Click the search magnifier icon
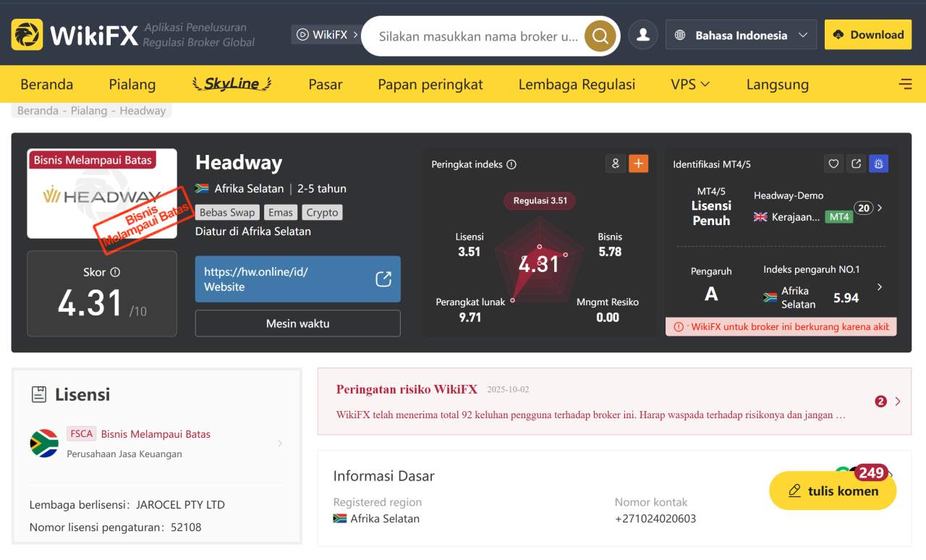This screenshot has width=926, height=560. (600, 35)
